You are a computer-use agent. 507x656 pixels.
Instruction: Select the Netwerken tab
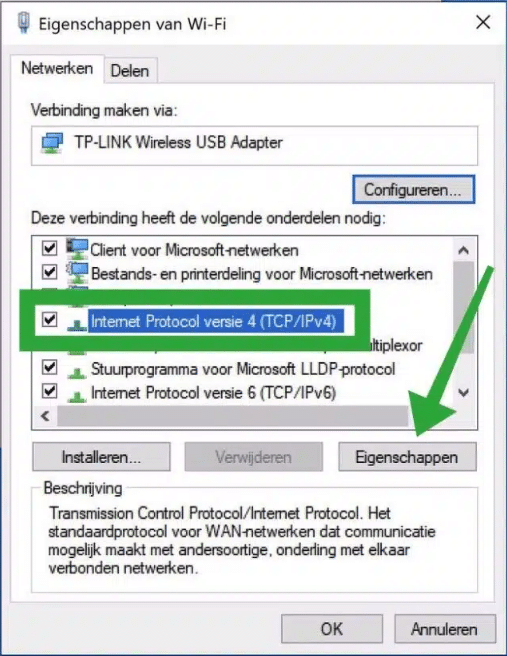click(57, 68)
